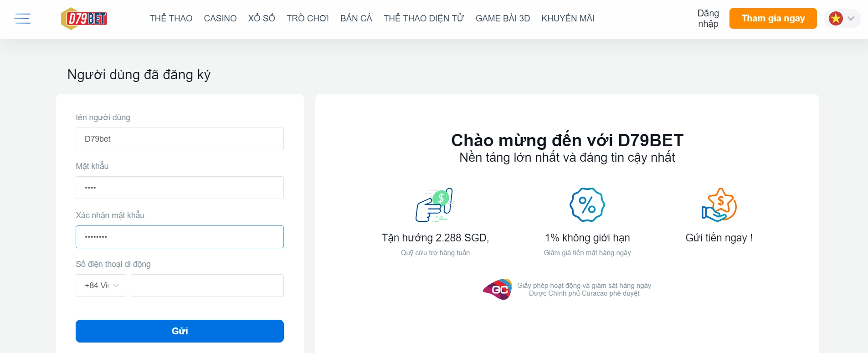Click the Gửi submit button
The width and height of the screenshot is (868, 353).
click(x=180, y=331)
